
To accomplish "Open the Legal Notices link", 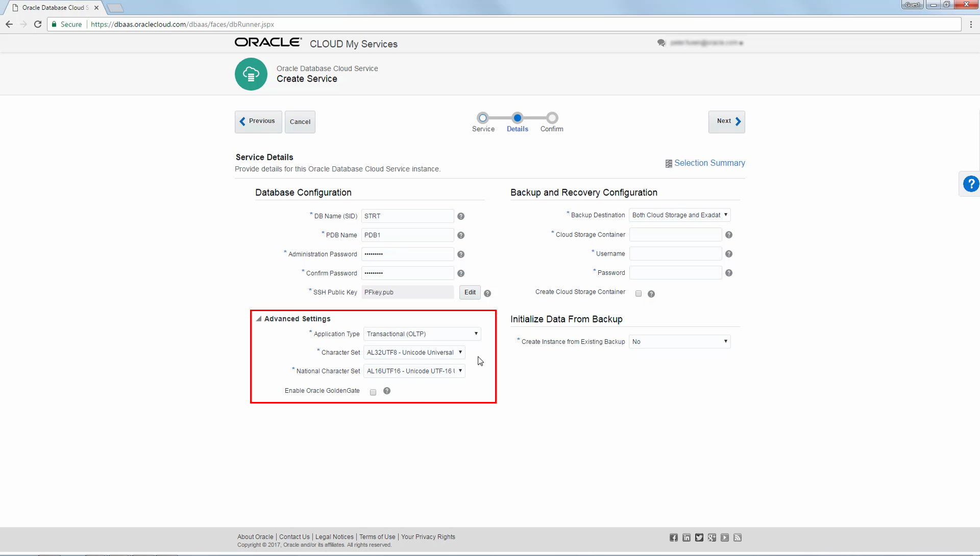I will [334, 537].
